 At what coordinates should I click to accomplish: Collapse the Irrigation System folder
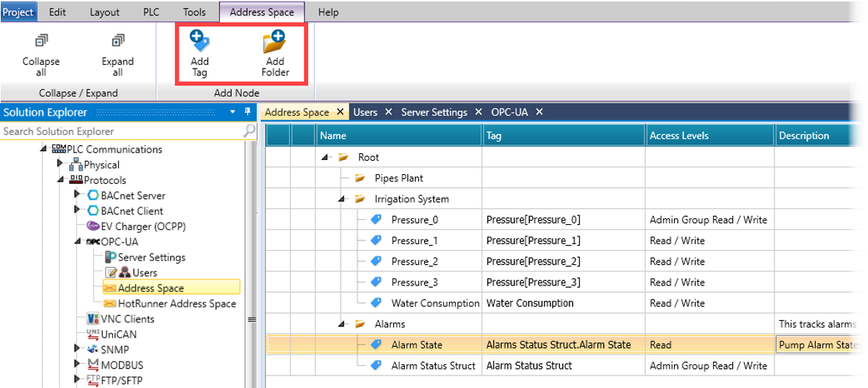pyautogui.click(x=341, y=199)
